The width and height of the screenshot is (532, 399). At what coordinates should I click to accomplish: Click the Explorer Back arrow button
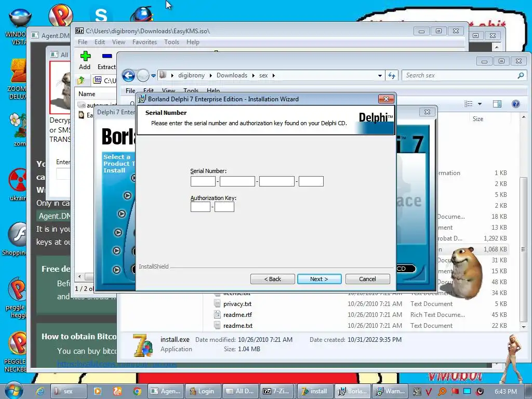point(129,75)
